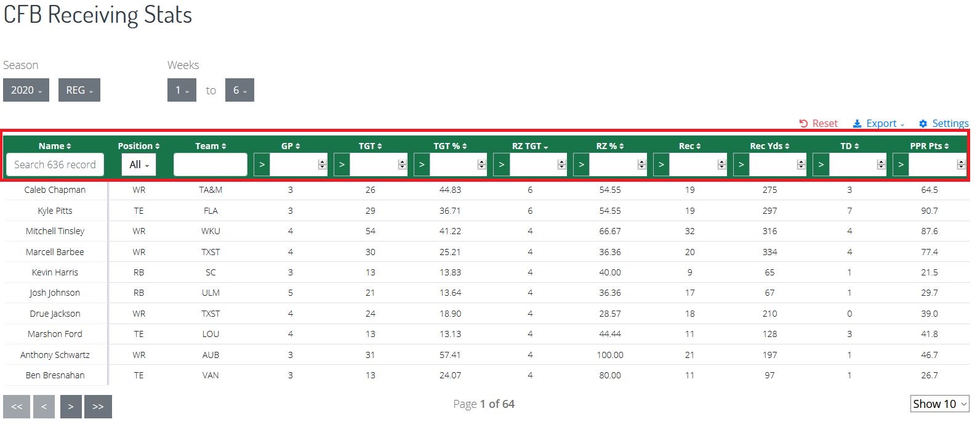Toggle the GP filter comparison operator
Image resolution: width=980 pixels, height=427 pixels.
pyautogui.click(x=262, y=165)
